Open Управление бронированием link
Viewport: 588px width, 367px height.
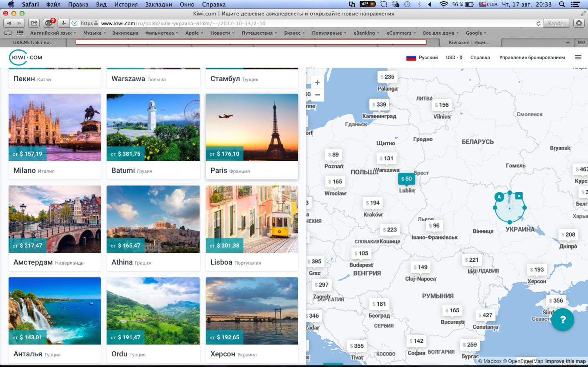(532, 58)
